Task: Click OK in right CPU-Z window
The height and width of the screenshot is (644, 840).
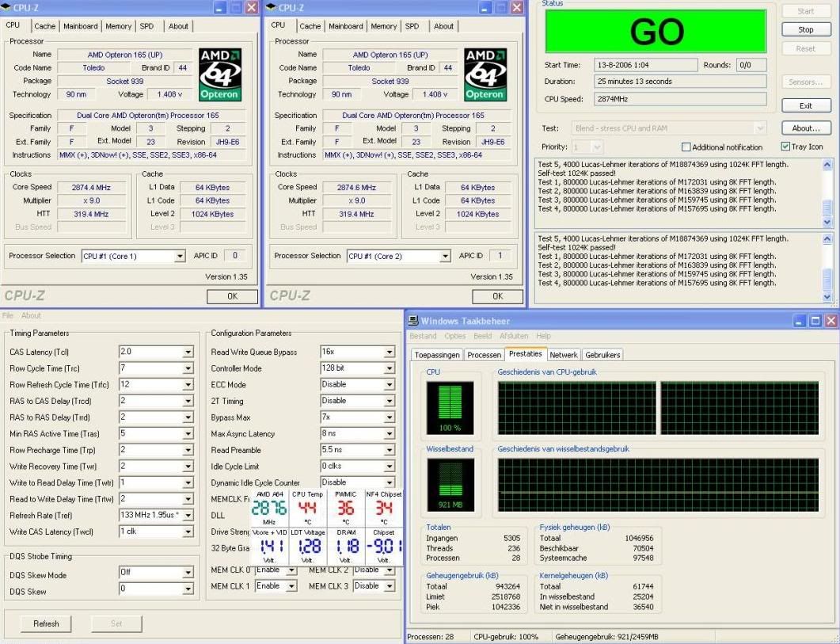Action: click(498, 296)
